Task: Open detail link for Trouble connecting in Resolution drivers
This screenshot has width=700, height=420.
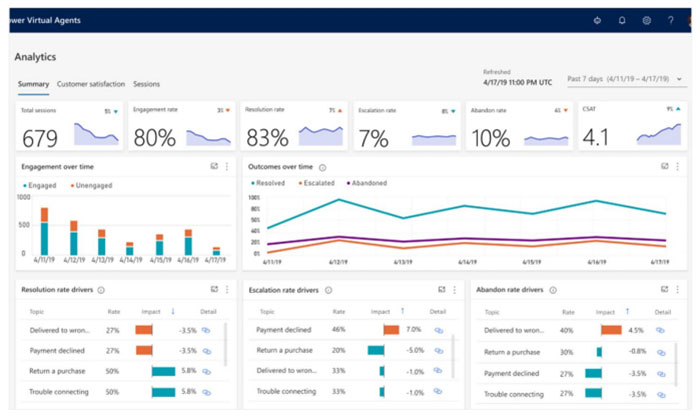Action: (206, 392)
